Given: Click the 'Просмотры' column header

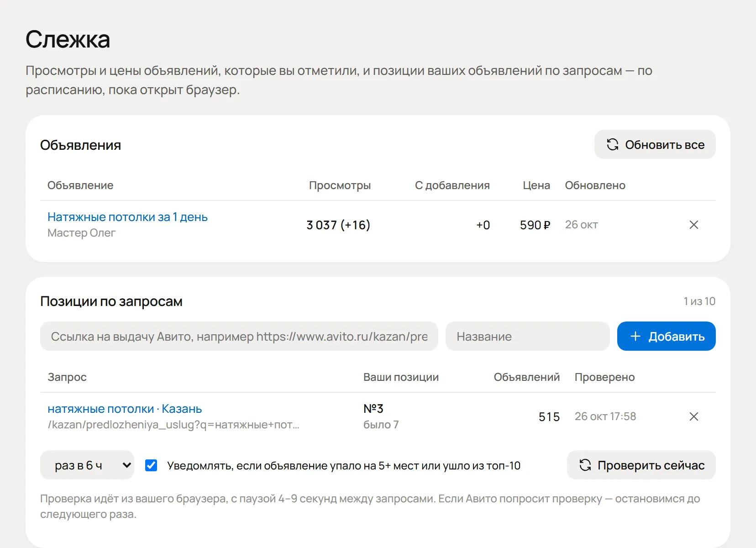Looking at the screenshot, I should 340,185.
